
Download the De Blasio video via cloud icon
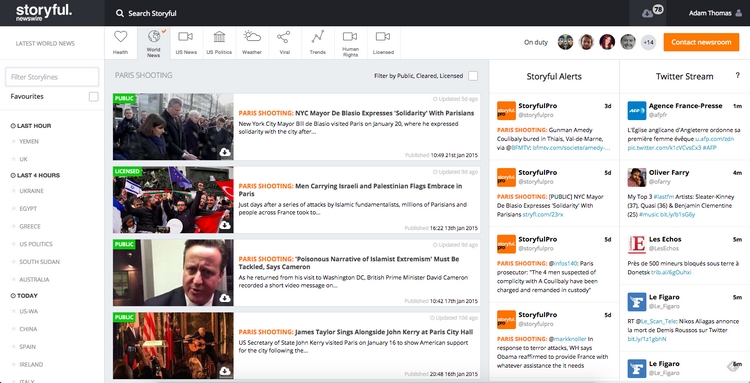click(225, 152)
